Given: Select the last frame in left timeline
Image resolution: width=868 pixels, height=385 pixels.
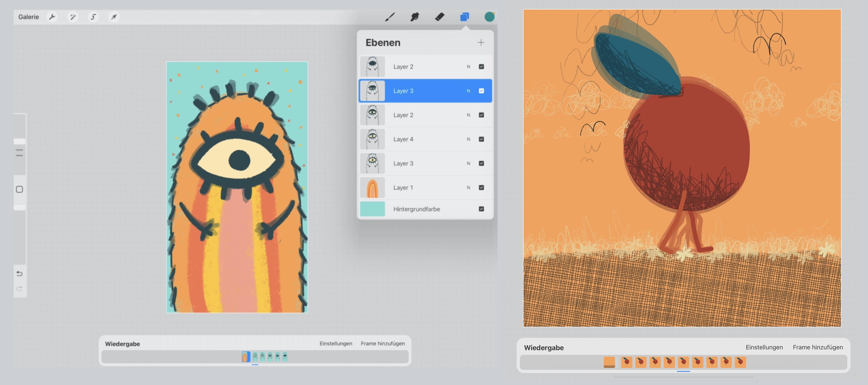Looking at the screenshot, I should click(285, 357).
